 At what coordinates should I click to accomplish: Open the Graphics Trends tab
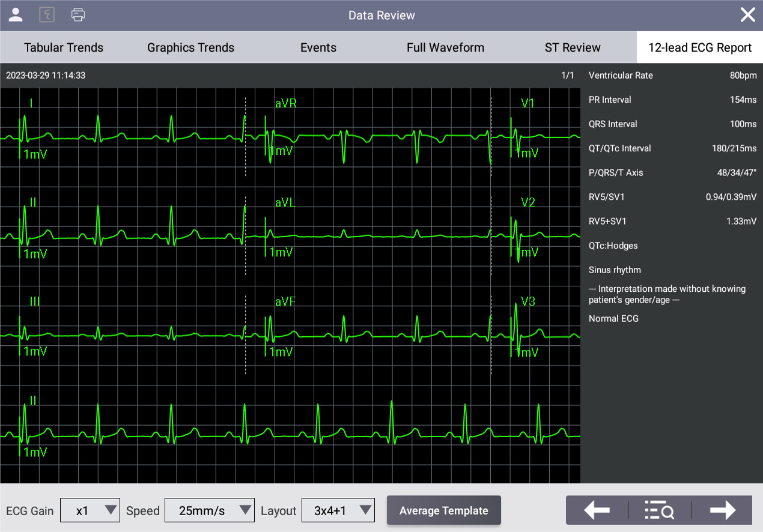(x=190, y=47)
